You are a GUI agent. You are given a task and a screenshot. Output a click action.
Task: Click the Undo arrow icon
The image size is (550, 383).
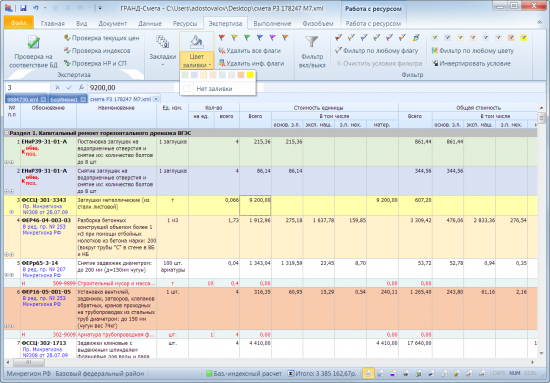tap(36, 8)
